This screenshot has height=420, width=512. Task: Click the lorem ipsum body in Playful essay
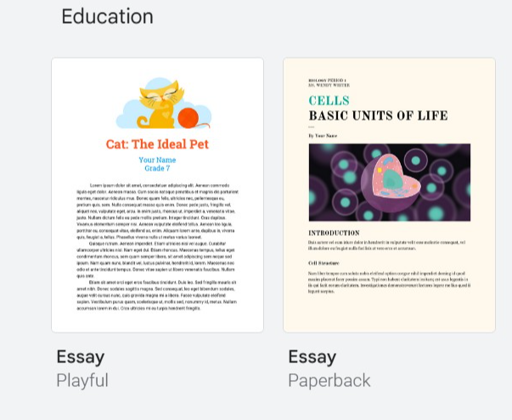point(157,246)
